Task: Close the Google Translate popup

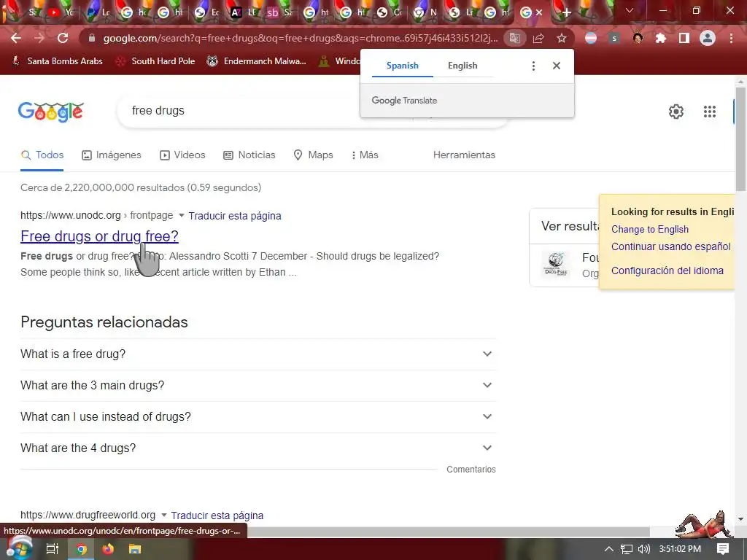Action: point(557,66)
